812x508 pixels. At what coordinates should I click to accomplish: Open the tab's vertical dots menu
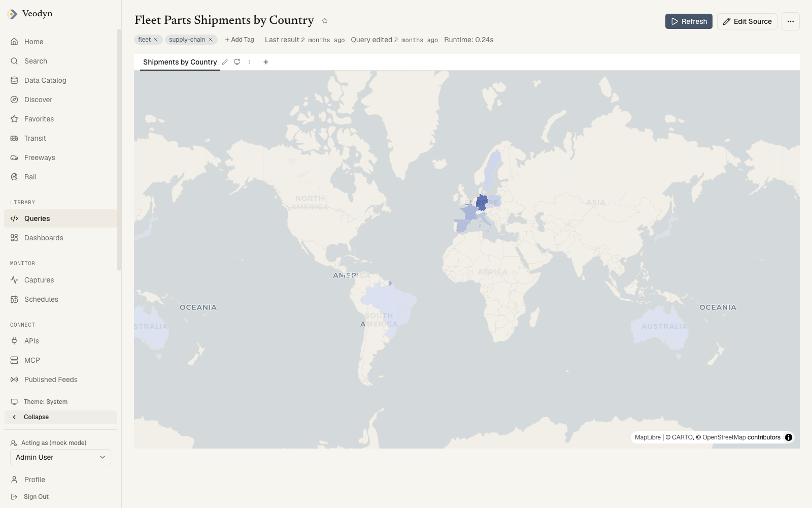(249, 62)
